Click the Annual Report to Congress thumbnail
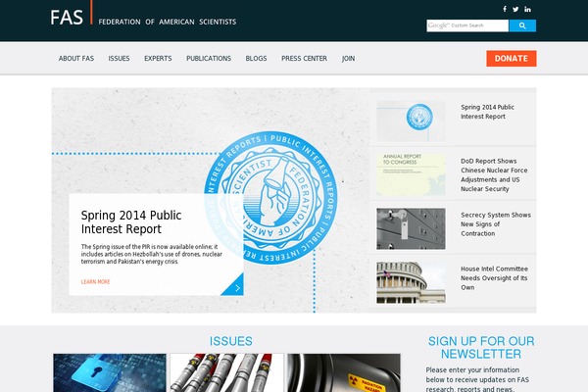Image resolution: width=588 pixels, height=392 pixels. tap(411, 174)
